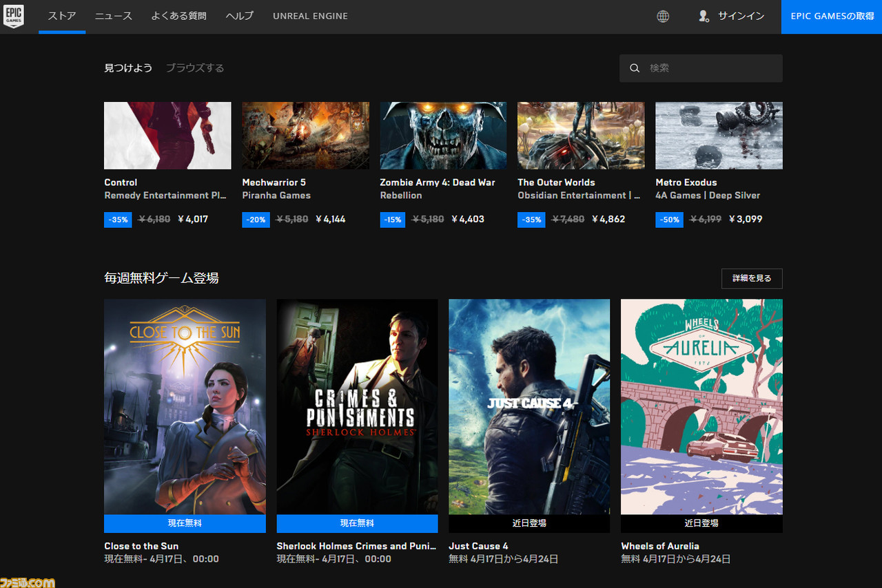Go to よくある質問 page
882x588 pixels.
[x=179, y=16]
